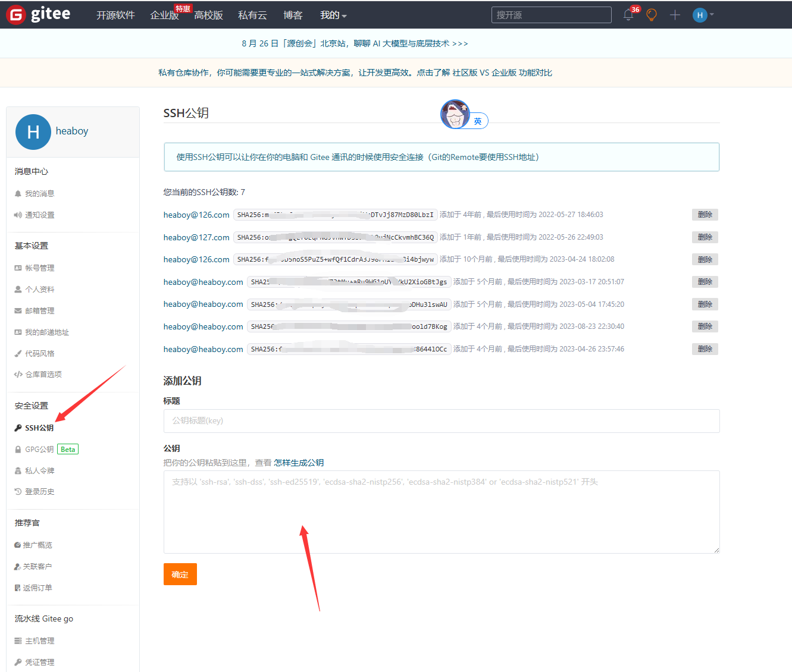Open 开源软件 in top navigation
The image size is (792, 672).
pyautogui.click(x=115, y=15)
